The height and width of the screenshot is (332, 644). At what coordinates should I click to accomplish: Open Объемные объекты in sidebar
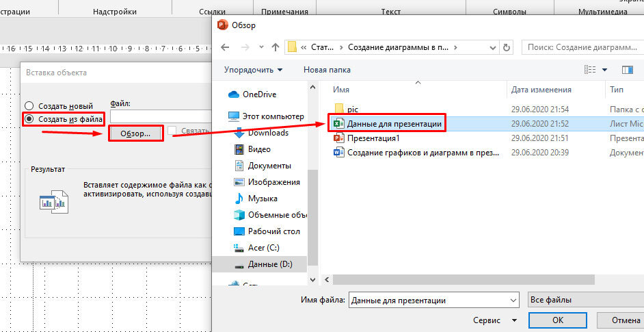tap(278, 215)
